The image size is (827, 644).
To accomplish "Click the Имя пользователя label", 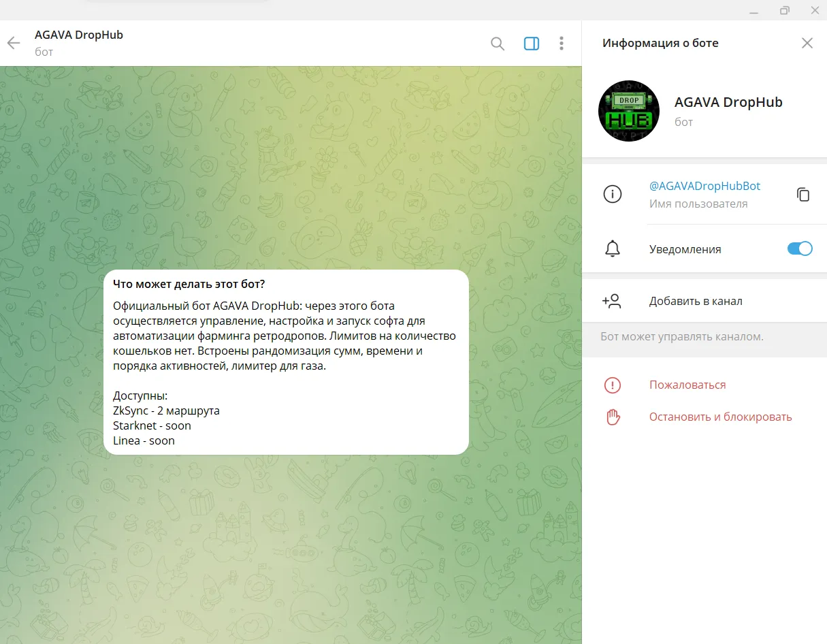I will (698, 204).
